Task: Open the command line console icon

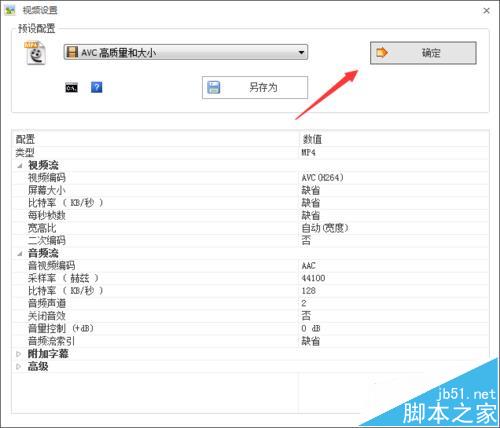Action: click(x=71, y=88)
